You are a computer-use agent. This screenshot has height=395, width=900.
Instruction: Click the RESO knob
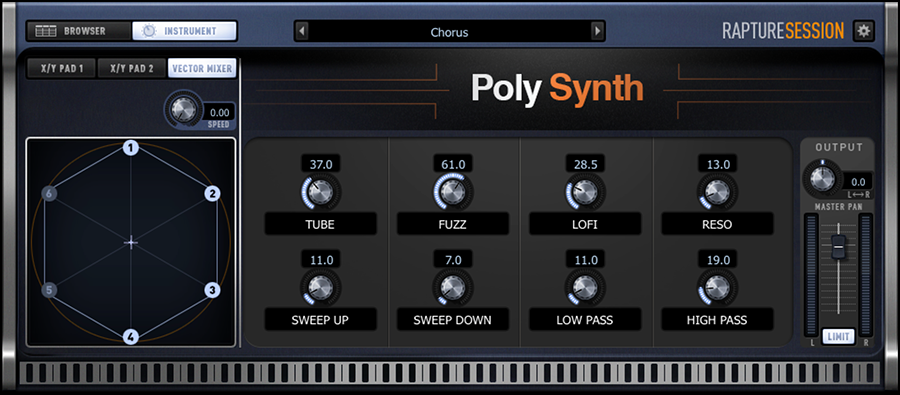pos(717,192)
